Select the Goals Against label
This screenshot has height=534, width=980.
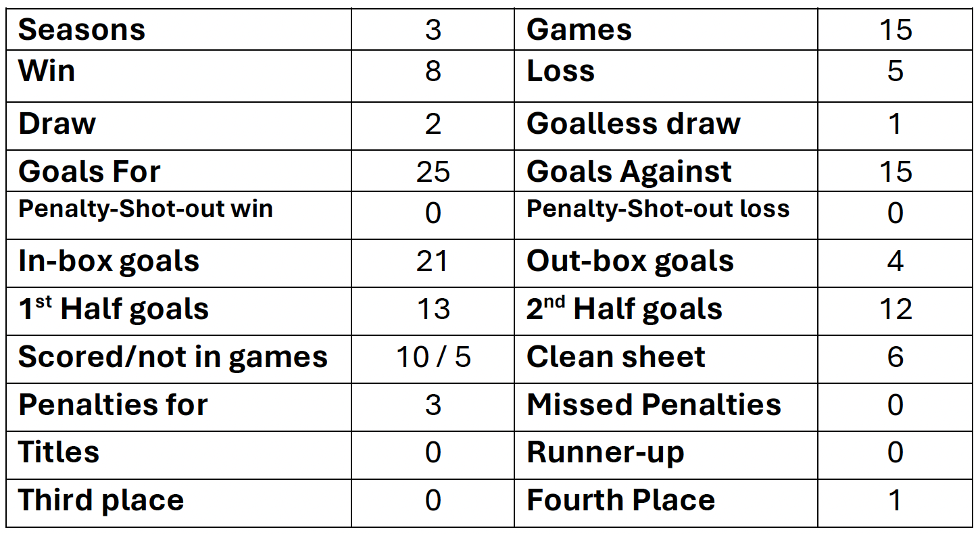629,172
